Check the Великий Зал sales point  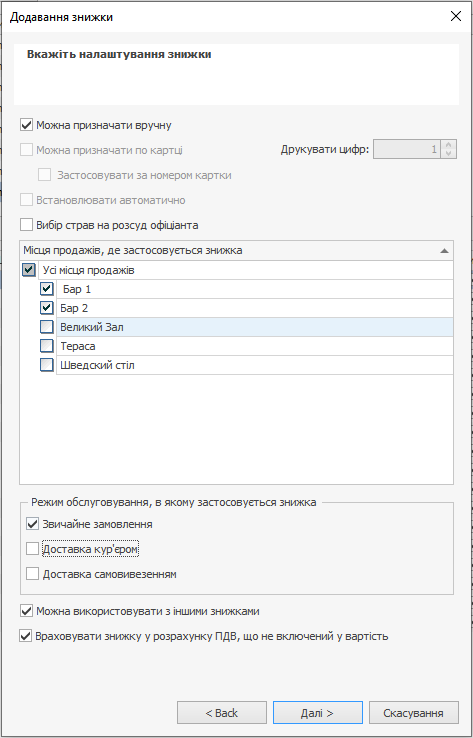[x=47, y=327]
